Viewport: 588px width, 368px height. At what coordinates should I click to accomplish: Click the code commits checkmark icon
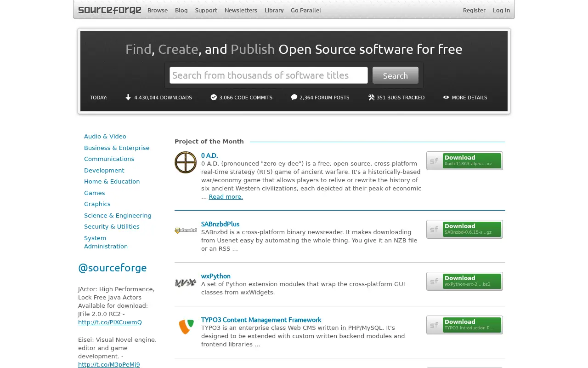214,98
